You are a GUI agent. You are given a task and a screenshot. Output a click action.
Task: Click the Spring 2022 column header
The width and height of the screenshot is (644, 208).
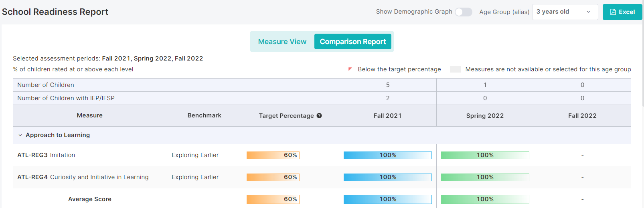[485, 116]
